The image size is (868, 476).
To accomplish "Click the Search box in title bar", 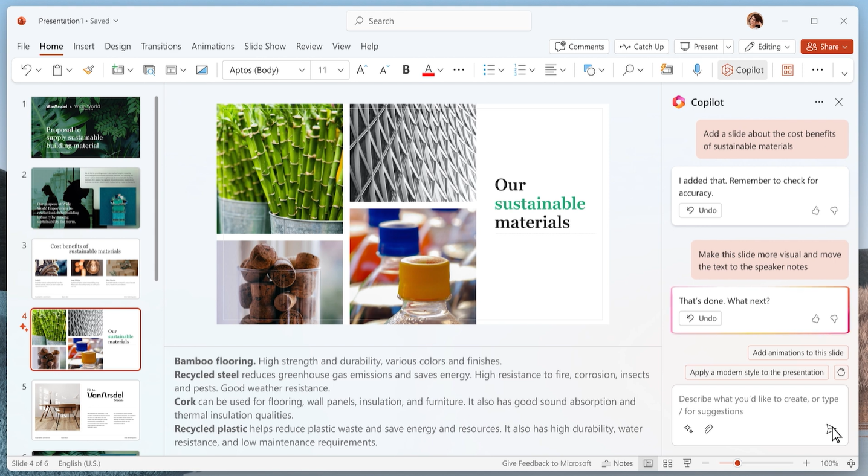I will (x=439, y=21).
